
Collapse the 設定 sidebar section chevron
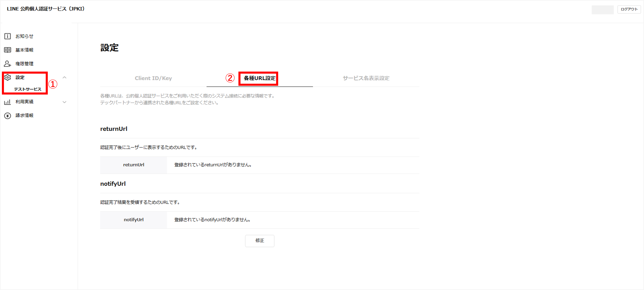[64, 77]
